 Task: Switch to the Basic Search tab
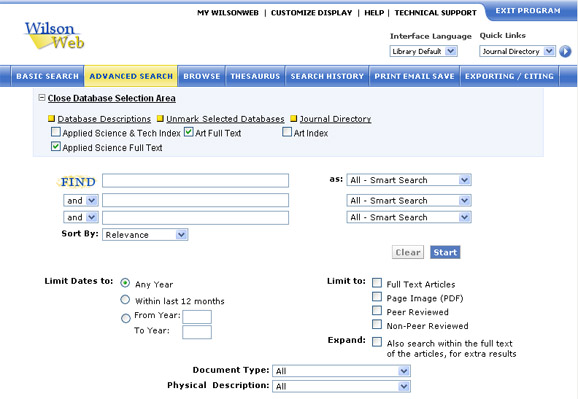click(x=48, y=76)
